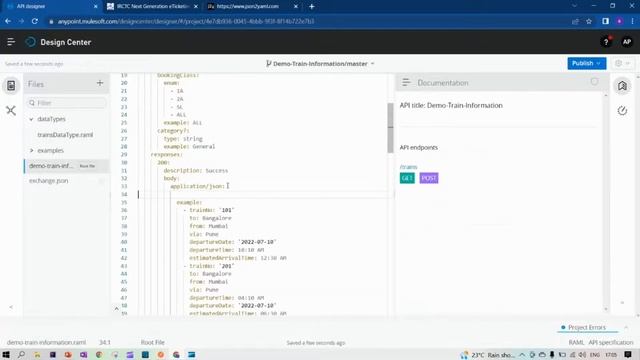The width and height of the screenshot is (640, 360).
Task: Click the up chevron at editor bottom-left
Action: pos(116,309)
